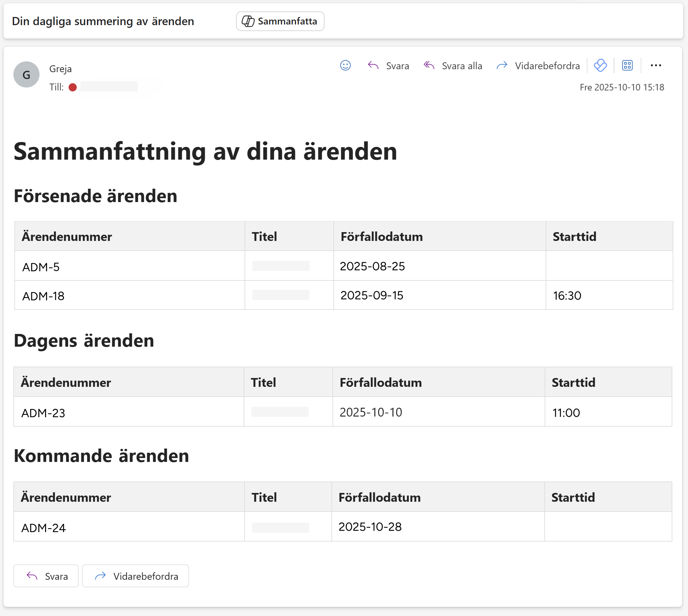
Task: Open the apps grid icon
Action: pos(627,65)
